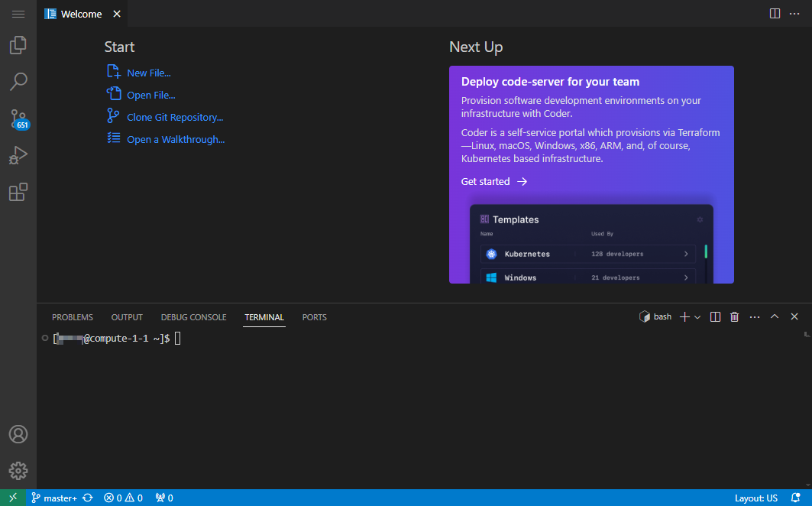
Task: Click the New File... link
Action: (x=149, y=73)
